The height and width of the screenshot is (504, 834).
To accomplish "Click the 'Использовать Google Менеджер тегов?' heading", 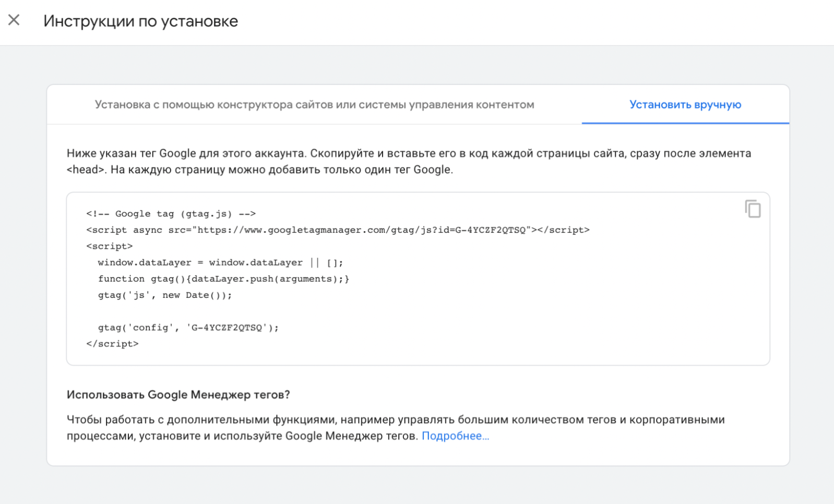I will pos(178,395).
